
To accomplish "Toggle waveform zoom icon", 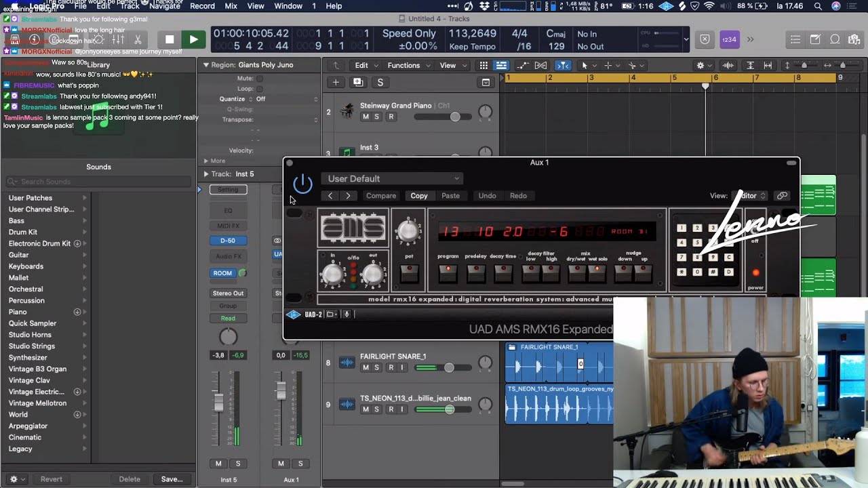I will coord(728,66).
